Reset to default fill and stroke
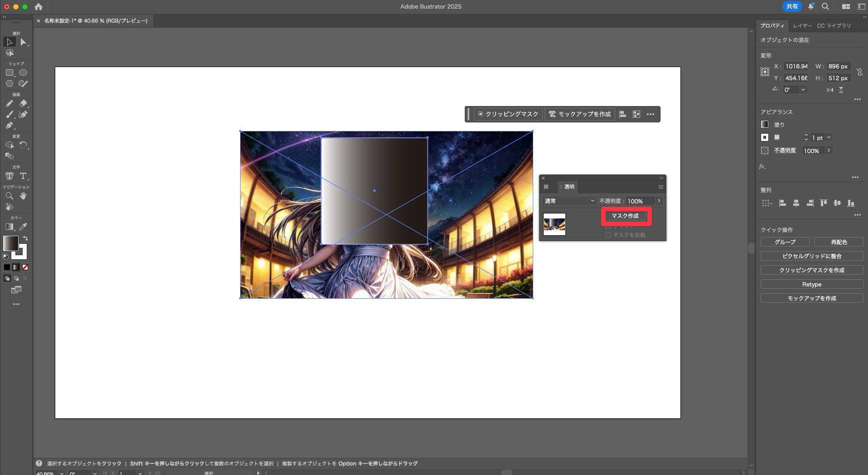Screen dimensions: 868x475 click(x=5, y=257)
